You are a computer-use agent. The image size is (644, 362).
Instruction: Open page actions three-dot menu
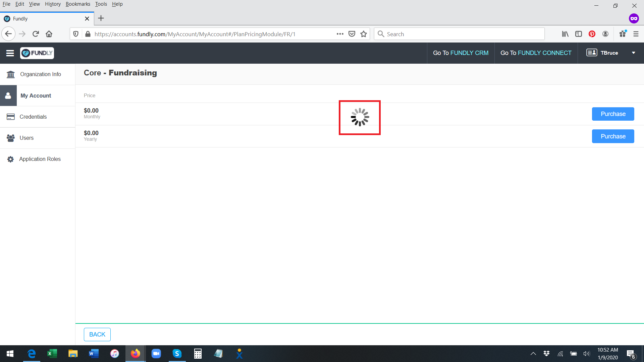340,34
